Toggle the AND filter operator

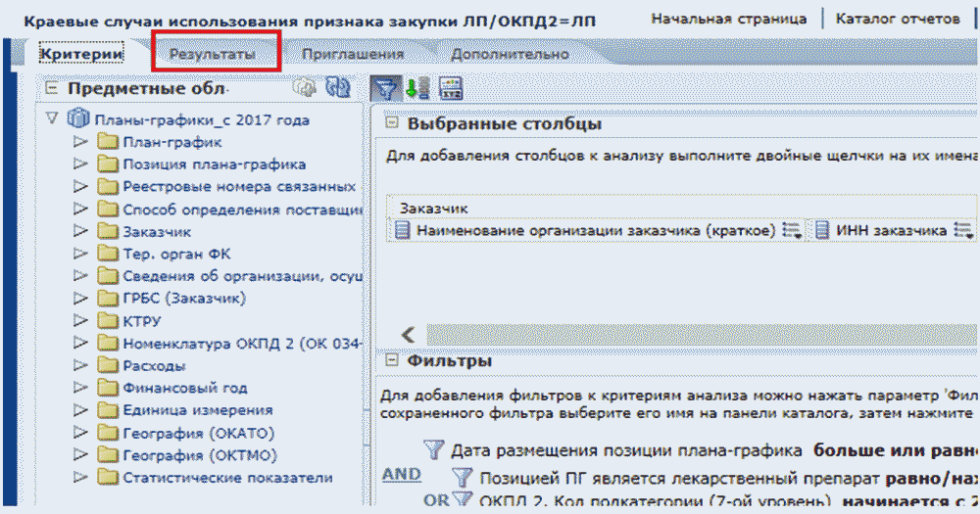(401, 474)
